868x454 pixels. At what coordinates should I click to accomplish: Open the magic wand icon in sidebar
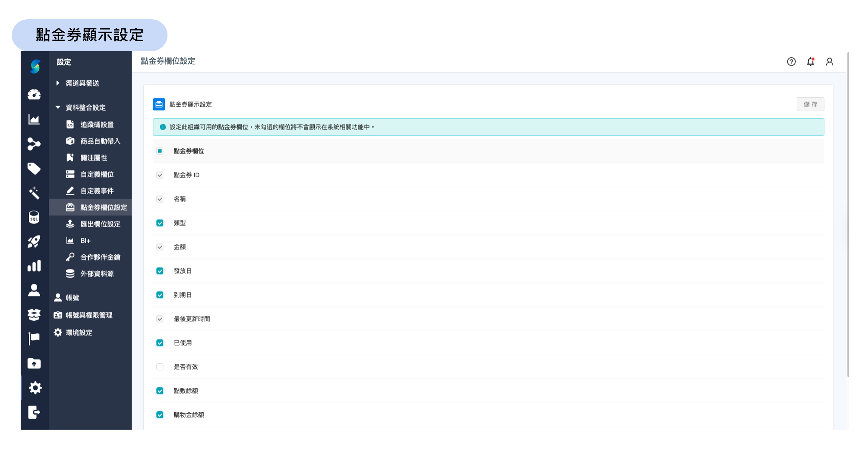(x=34, y=193)
